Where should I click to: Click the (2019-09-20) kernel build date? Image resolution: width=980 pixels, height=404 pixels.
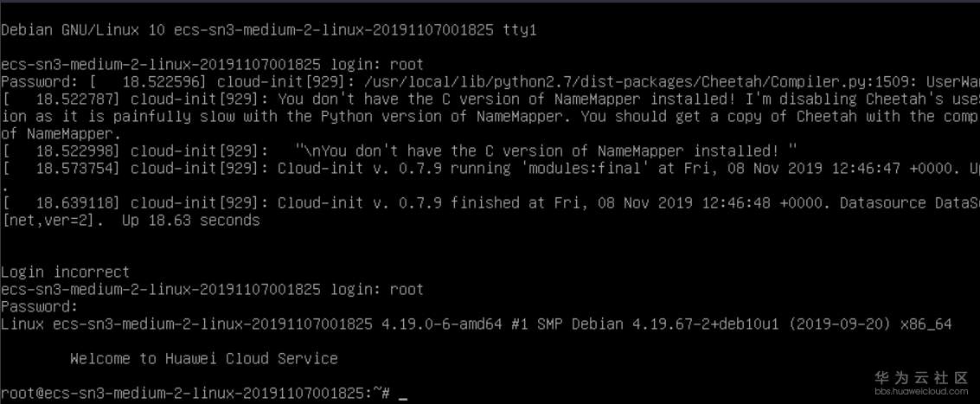[x=844, y=324]
